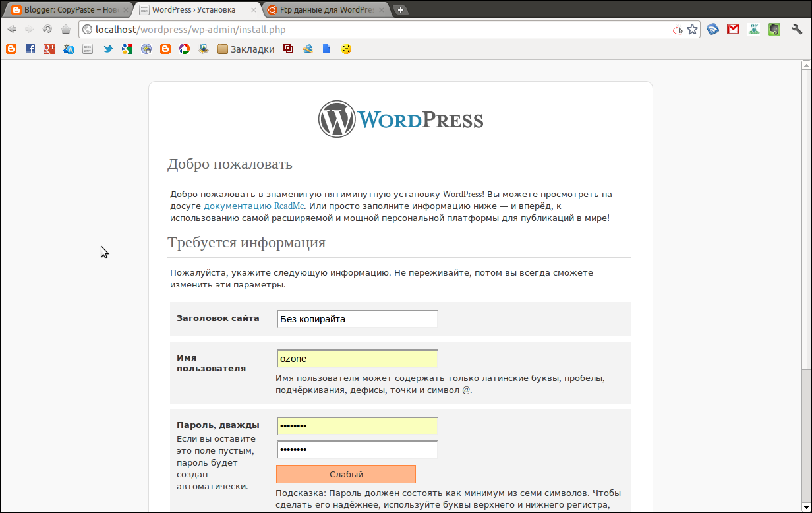
Task: Open the Facebook bookmark icon
Action: (x=30, y=49)
